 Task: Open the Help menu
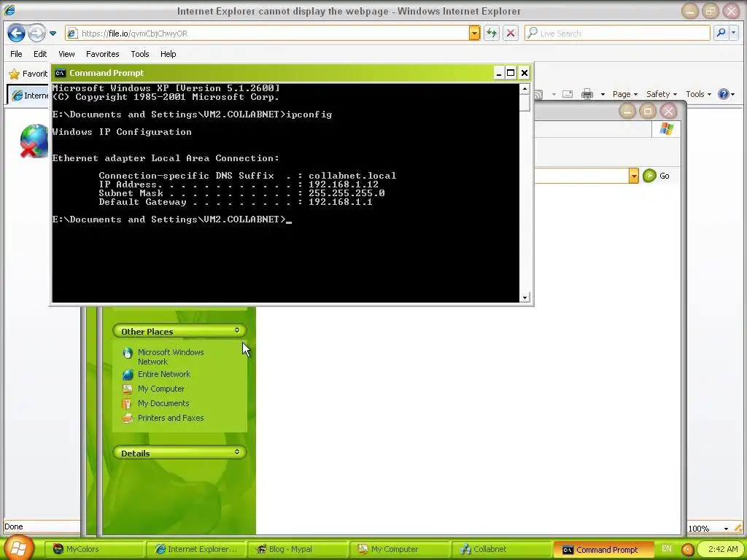pos(169,54)
